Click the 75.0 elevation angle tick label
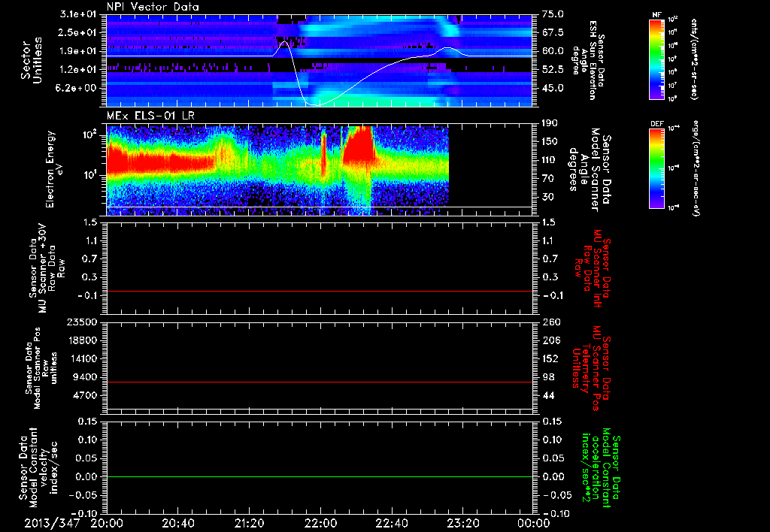The image size is (770, 532). pyautogui.click(x=553, y=14)
